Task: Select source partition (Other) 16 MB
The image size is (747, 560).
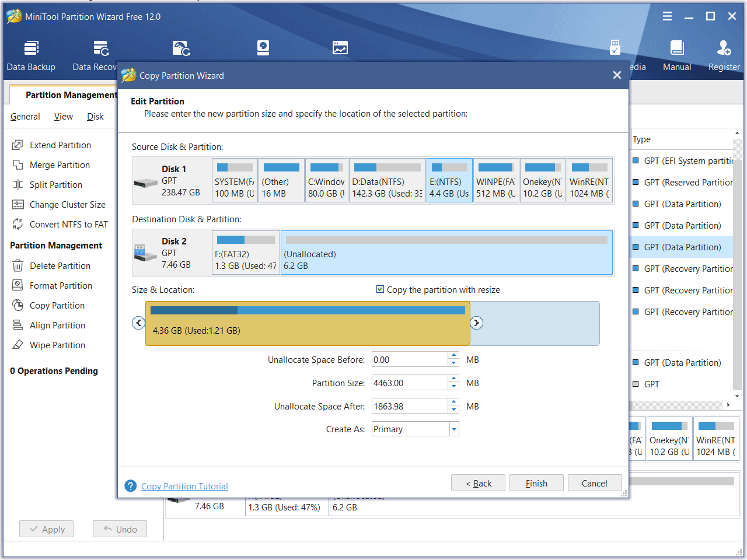Action: (x=281, y=180)
